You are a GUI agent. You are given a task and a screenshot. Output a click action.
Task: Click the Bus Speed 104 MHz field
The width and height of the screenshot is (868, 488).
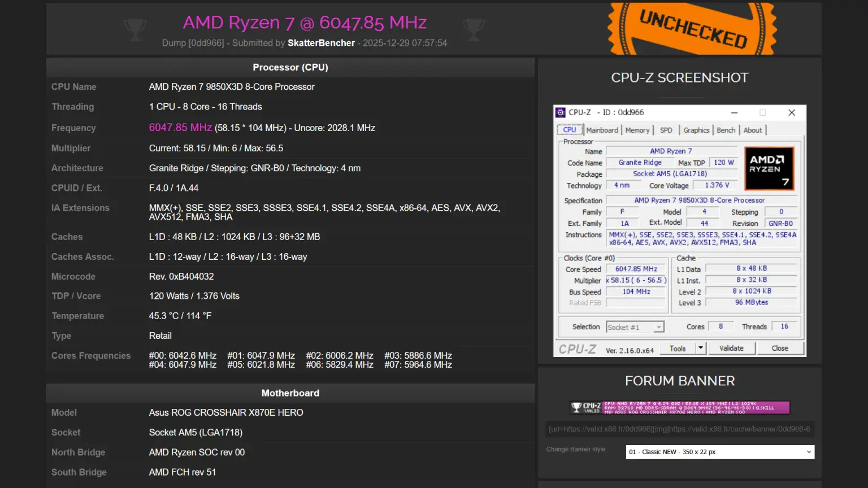point(636,291)
